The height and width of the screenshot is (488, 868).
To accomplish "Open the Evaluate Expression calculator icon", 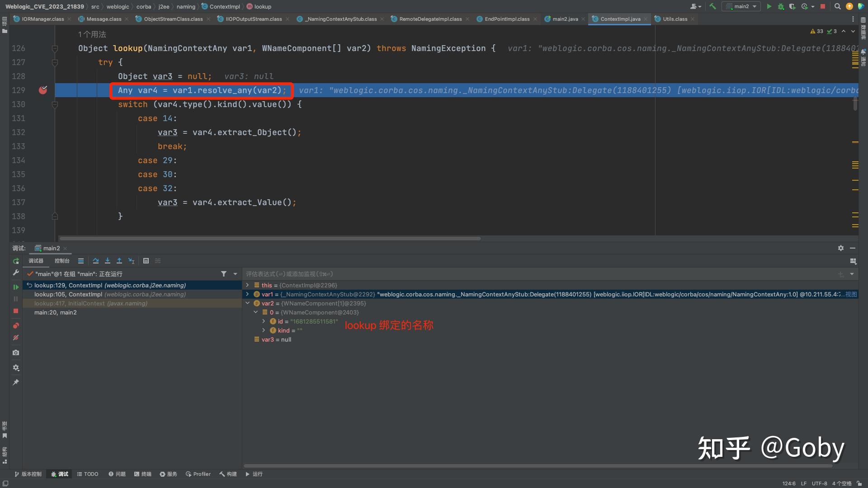I will [146, 261].
